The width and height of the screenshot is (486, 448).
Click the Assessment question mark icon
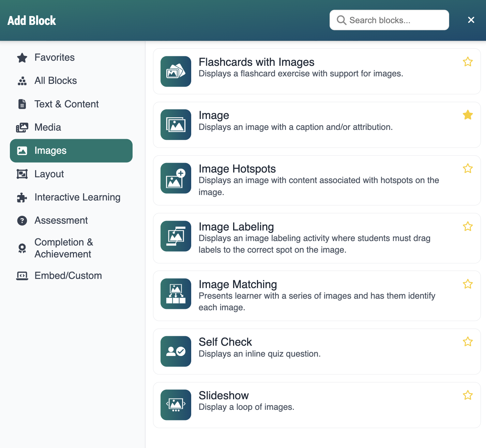pyautogui.click(x=22, y=221)
